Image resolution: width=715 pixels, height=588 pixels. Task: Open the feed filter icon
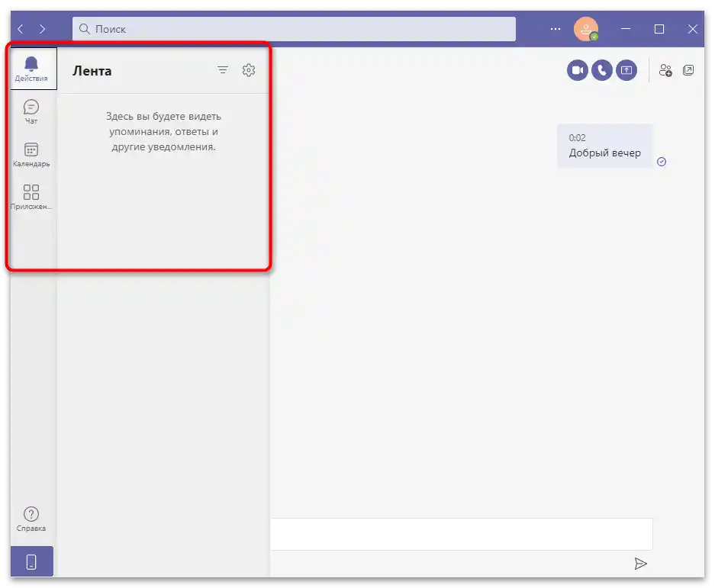coord(223,69)
